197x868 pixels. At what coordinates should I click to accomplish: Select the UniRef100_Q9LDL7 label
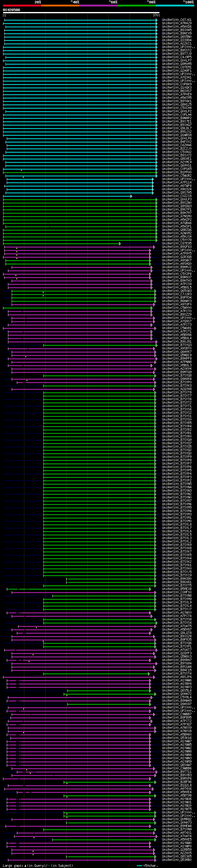point(177,128)
